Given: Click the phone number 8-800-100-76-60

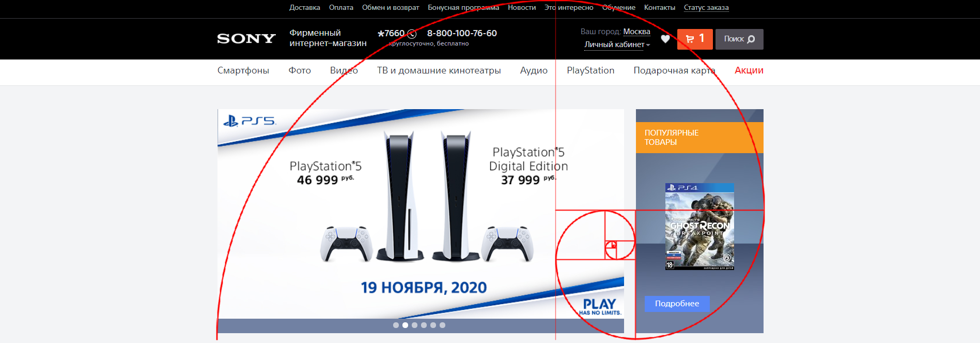Looking at the screenshot, I should (462, 33).
